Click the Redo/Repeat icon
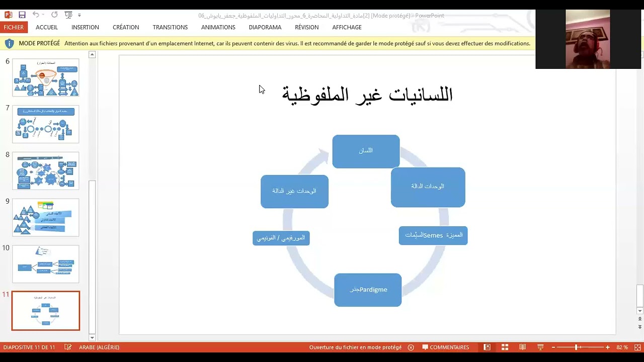Viewport: 644px width, 362px height. coord(54,15)
